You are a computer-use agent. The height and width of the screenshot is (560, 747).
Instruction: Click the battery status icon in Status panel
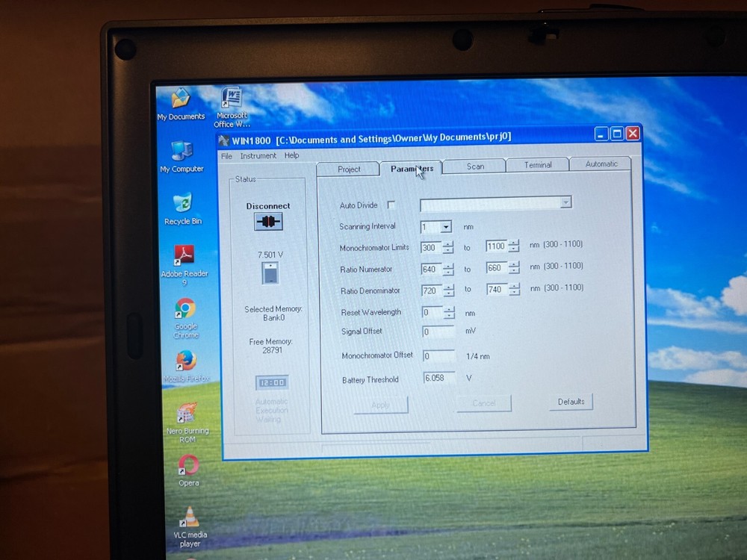click(x=270, y=273)
